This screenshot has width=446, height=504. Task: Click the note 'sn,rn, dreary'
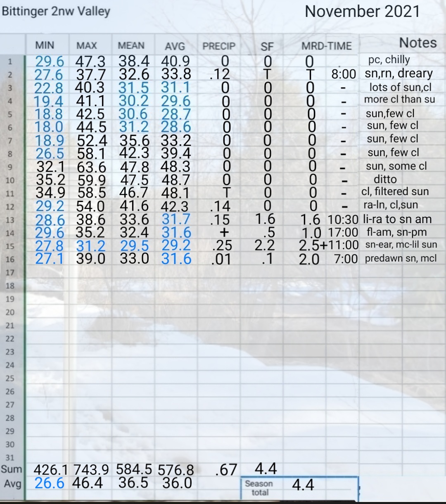(x=399, y=74)
